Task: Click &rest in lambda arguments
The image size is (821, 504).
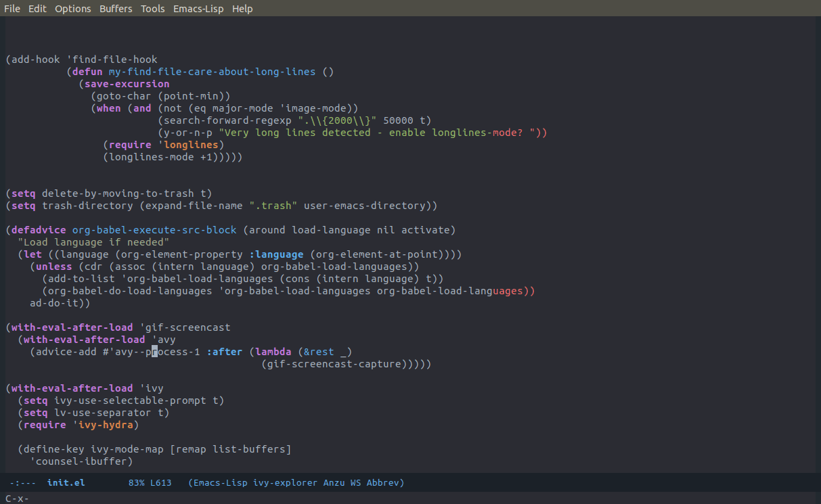Action: tap(319, 352)
